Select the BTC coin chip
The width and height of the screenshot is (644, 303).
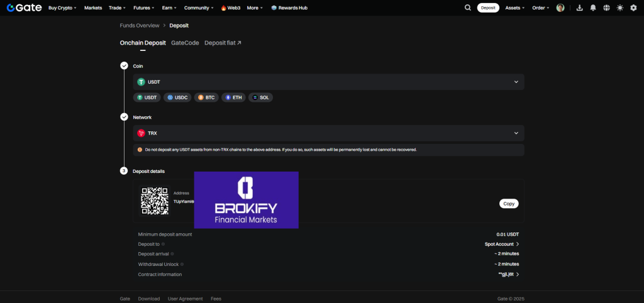pos(206,97)
